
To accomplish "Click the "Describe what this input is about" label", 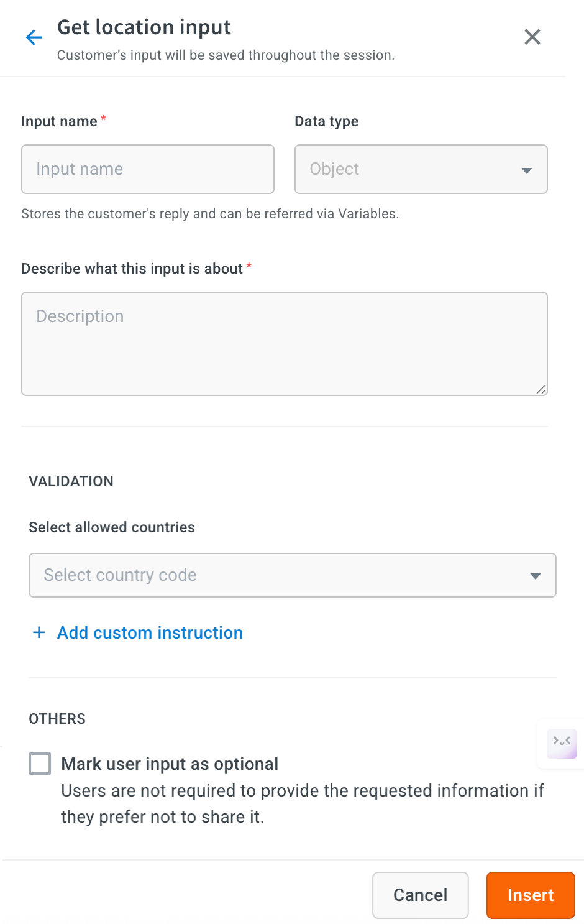I will [132, 269].
